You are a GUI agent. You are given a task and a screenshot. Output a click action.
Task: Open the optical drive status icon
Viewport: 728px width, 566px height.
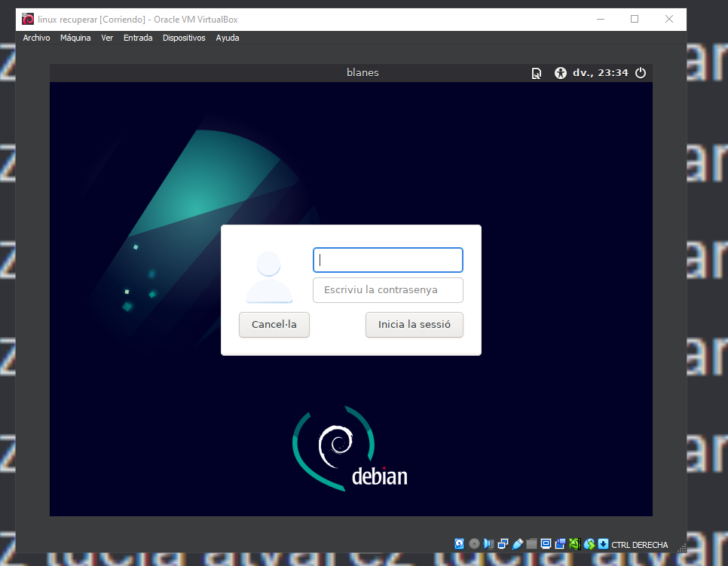pos(473,543)
